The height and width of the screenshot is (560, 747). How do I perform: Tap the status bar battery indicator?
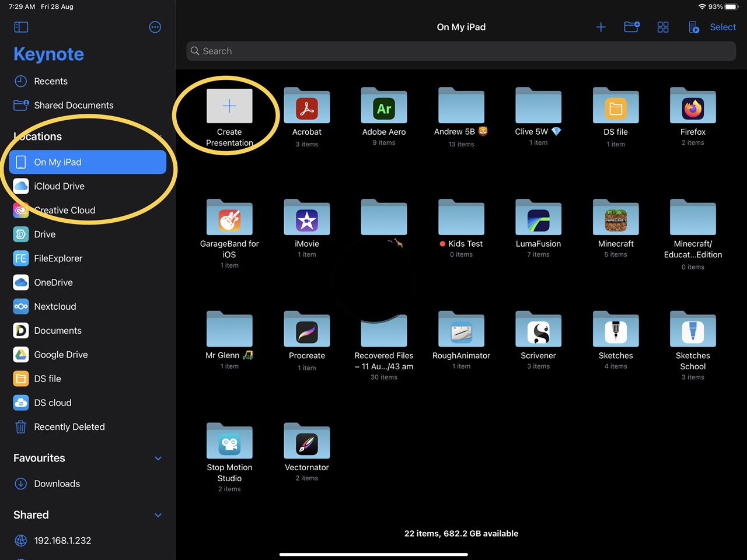(x=731, y=6)
